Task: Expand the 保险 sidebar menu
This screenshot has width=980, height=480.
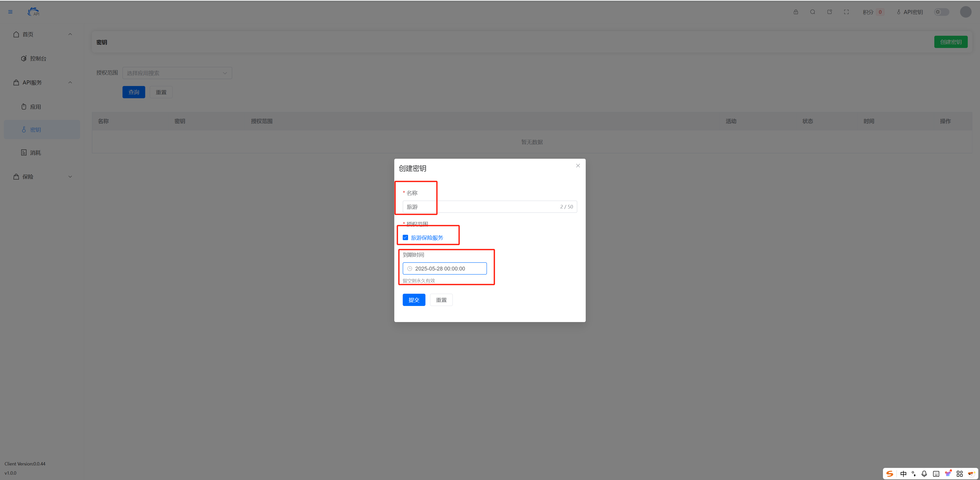Action: [42, 177]
